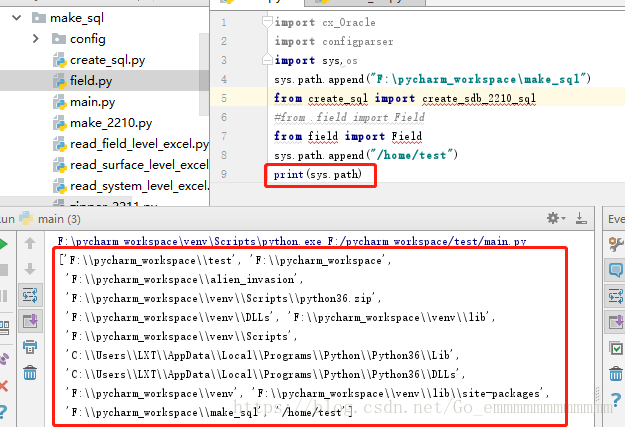The height and width of the screenshot is (427, 625).
Task: Click the fold end marker at line 3
Action: 267,60
